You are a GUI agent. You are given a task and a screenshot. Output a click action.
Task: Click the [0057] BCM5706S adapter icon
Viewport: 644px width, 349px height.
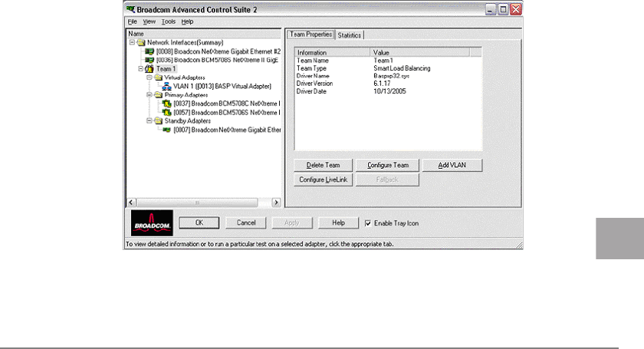click(167, 112)
